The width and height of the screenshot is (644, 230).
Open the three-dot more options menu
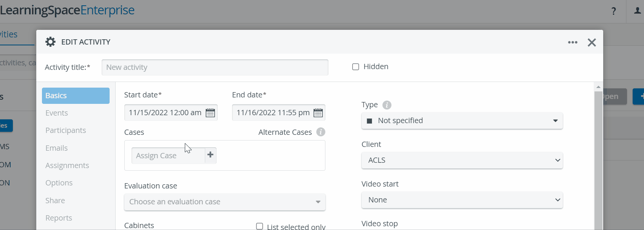tap(573, 42)
